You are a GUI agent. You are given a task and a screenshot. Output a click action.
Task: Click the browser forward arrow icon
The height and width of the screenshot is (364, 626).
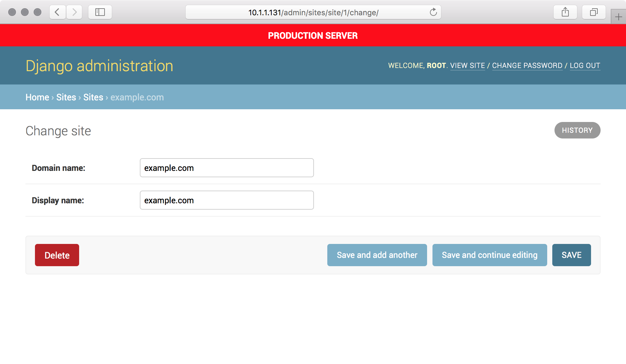coord(74,12)
